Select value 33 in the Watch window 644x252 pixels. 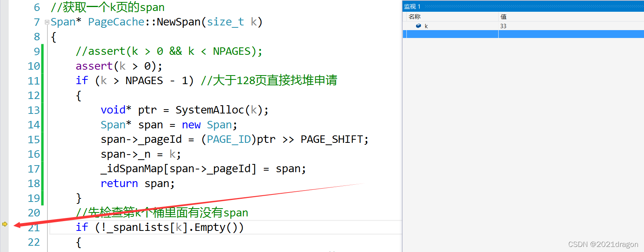point(503,26)
